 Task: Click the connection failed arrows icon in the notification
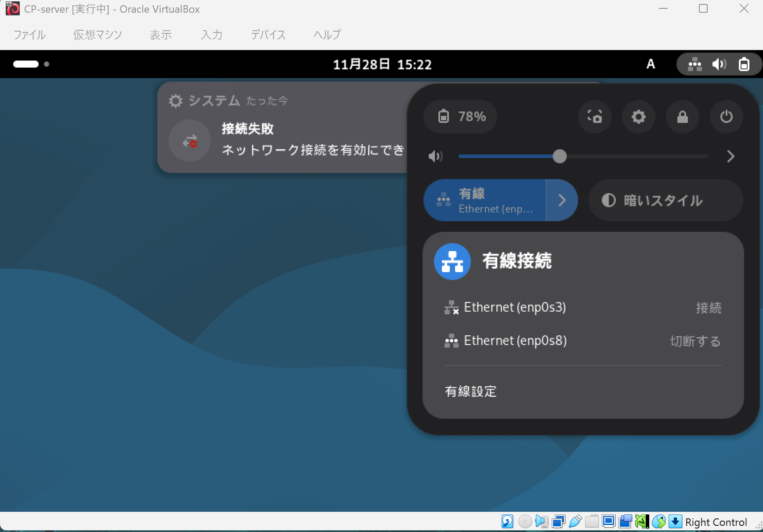point(190,140)
